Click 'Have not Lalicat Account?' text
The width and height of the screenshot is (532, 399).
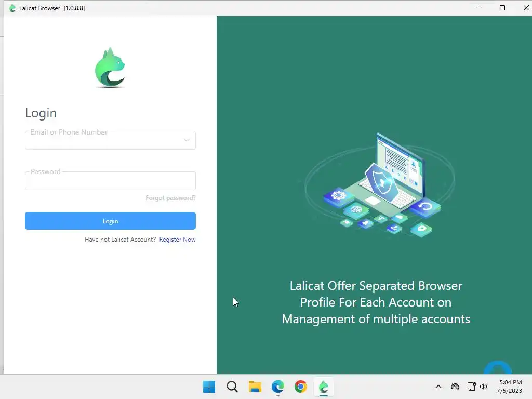tap(121, 240)
